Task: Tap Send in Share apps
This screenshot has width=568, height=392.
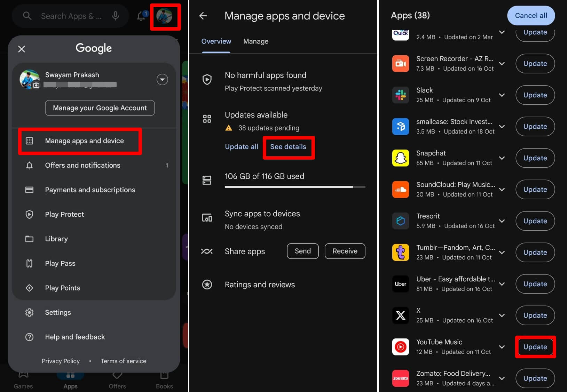Action: 303,251
